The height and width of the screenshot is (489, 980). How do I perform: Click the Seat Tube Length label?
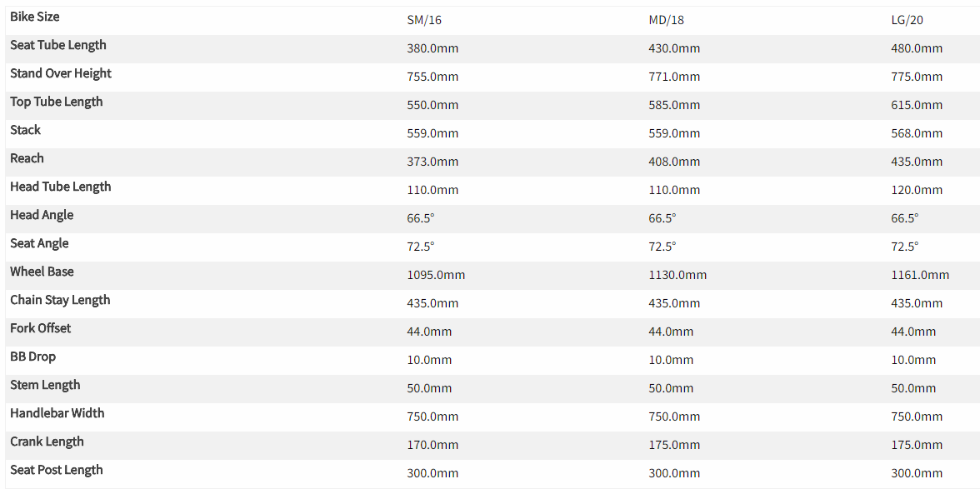pyautogui.click(x=58, y=45)
